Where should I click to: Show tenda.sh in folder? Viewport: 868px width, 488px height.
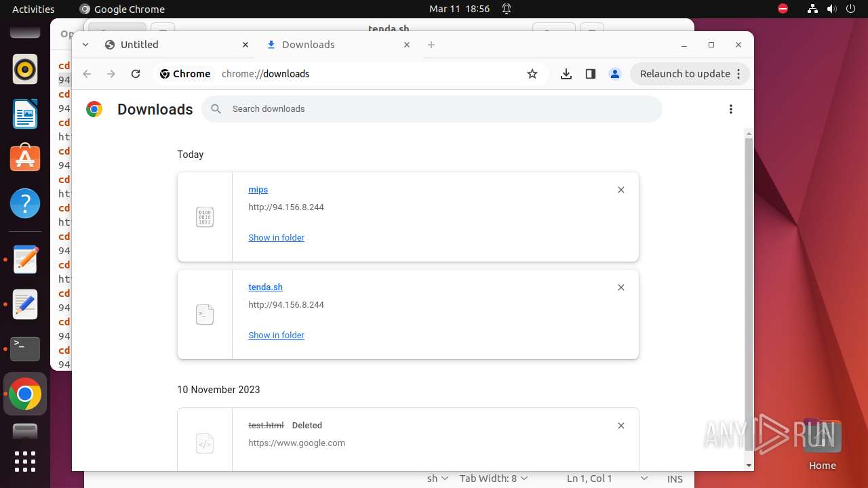(276, 335)
